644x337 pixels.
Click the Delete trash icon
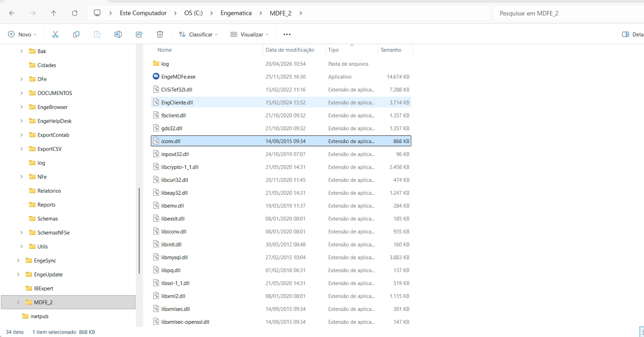click(160, 34)
